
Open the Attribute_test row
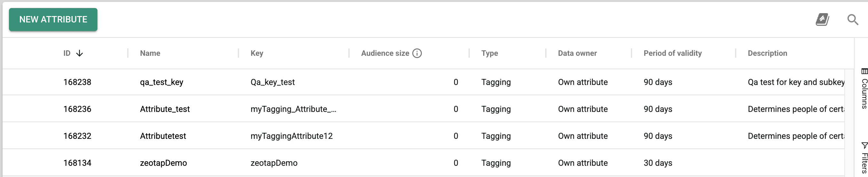tap(423, 109)
